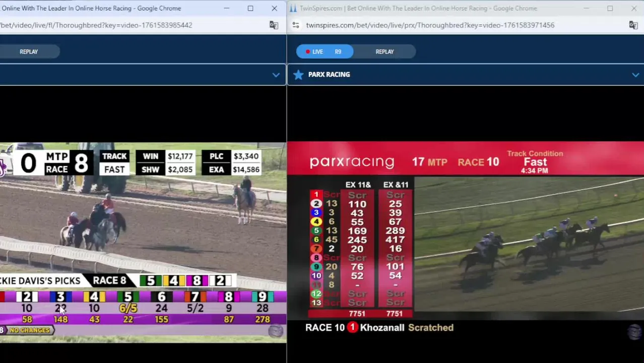Screen dimensions: 644x363
Task: Maximize the left Chrome window
Action: click(250, 8)
